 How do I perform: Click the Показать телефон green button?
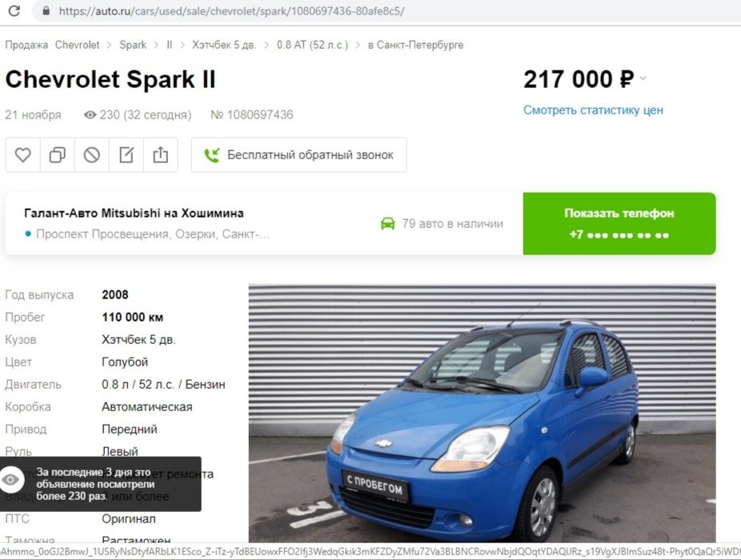click(x=619, y=223)
